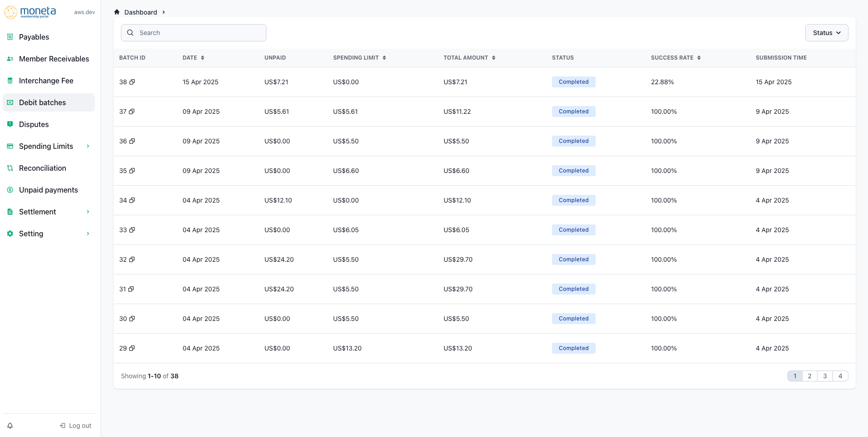
Task: Click the home icon in breadcrumb
Action: 117,12
